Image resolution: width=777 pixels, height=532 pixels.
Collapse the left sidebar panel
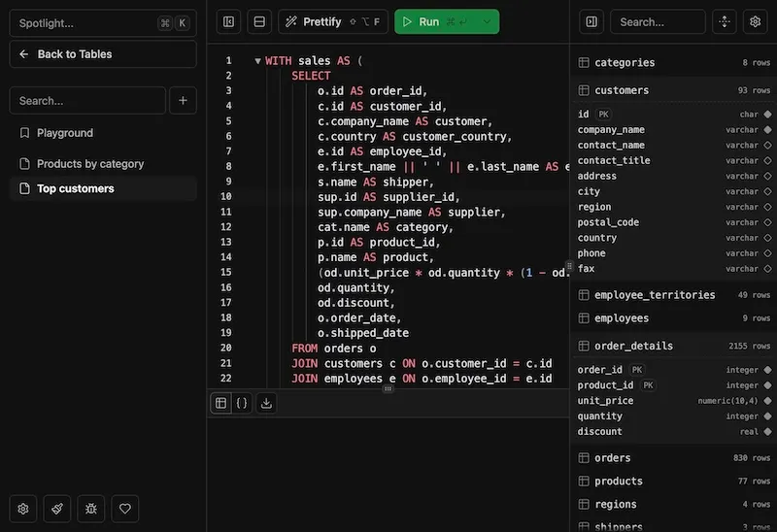click(228, 21)
